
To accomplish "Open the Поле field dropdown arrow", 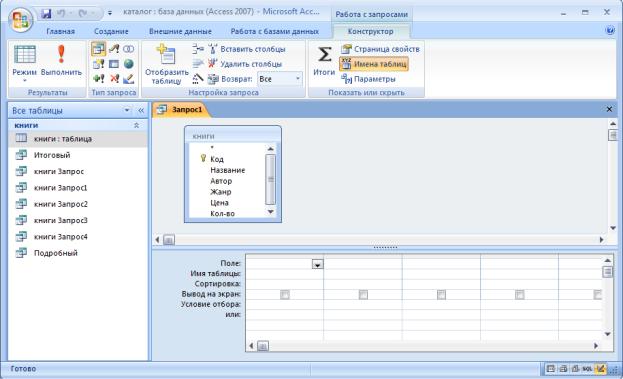I will coord(317,264).
